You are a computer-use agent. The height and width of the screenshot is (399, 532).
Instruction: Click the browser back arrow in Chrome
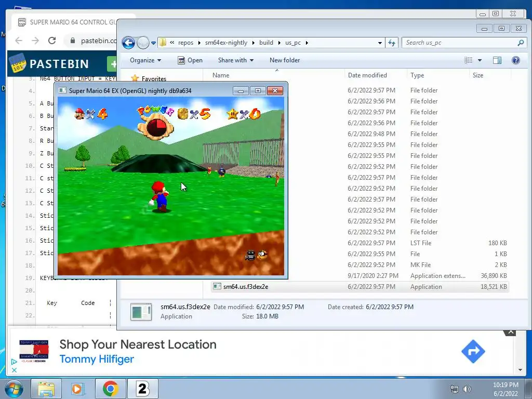(x=19, y=41)
